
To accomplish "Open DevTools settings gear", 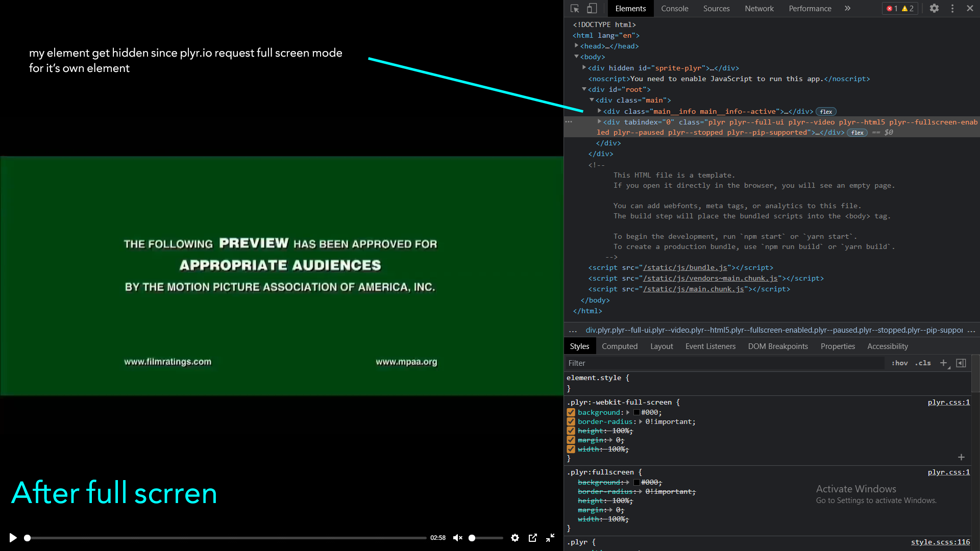I will (934, 9).
